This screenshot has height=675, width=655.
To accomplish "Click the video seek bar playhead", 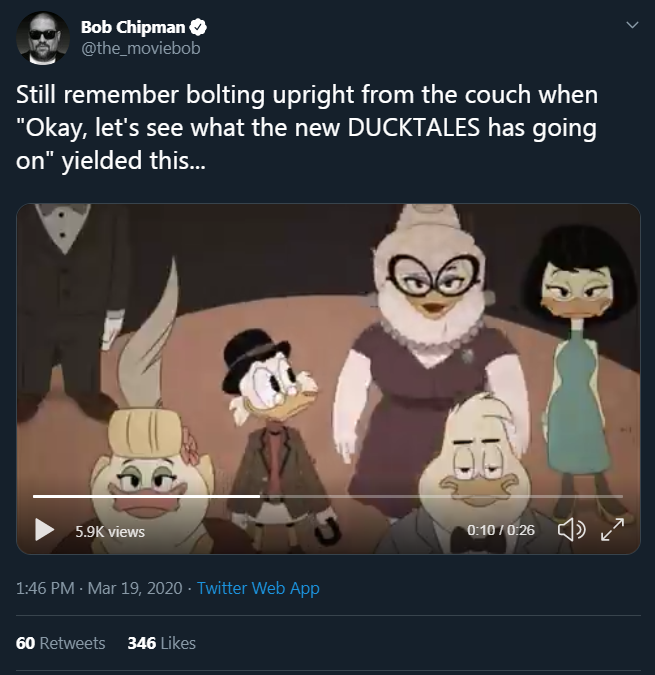I will pyautogui.click(x=260, y=496).
